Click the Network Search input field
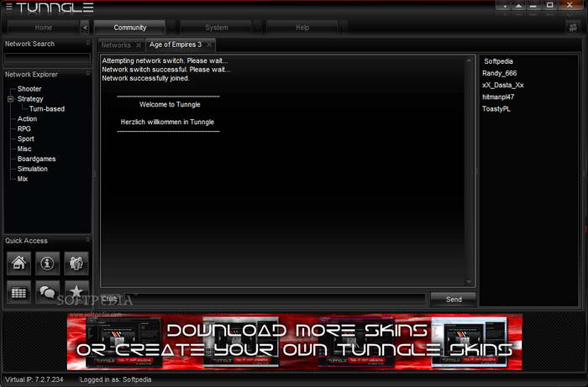Viewport: 588px width, 387px height. tap(47, 59)
